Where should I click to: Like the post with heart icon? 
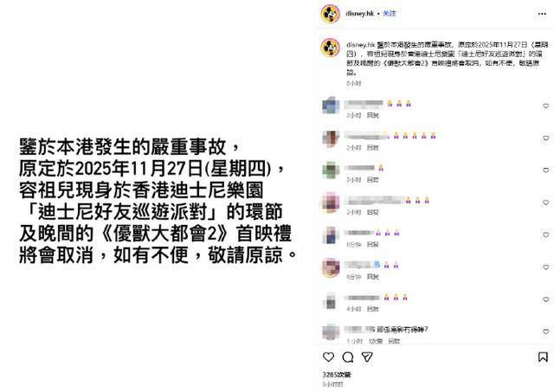click(x=328, y=357)
